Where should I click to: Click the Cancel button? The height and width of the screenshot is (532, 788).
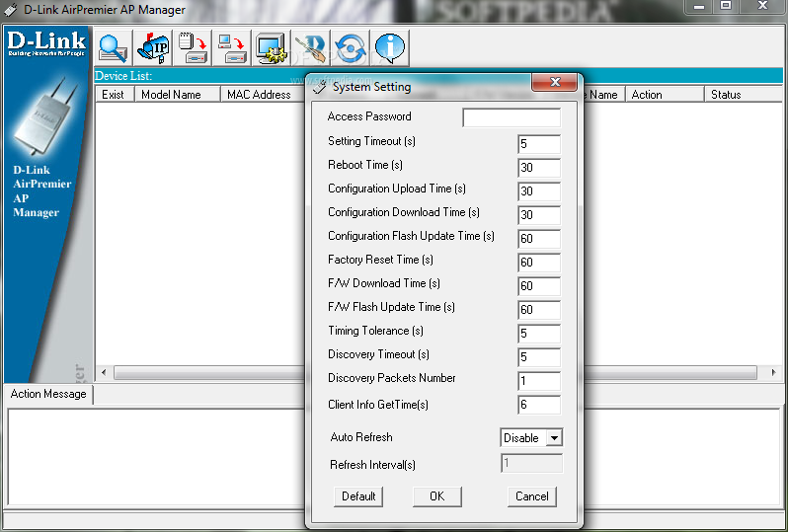pos(532,496)
